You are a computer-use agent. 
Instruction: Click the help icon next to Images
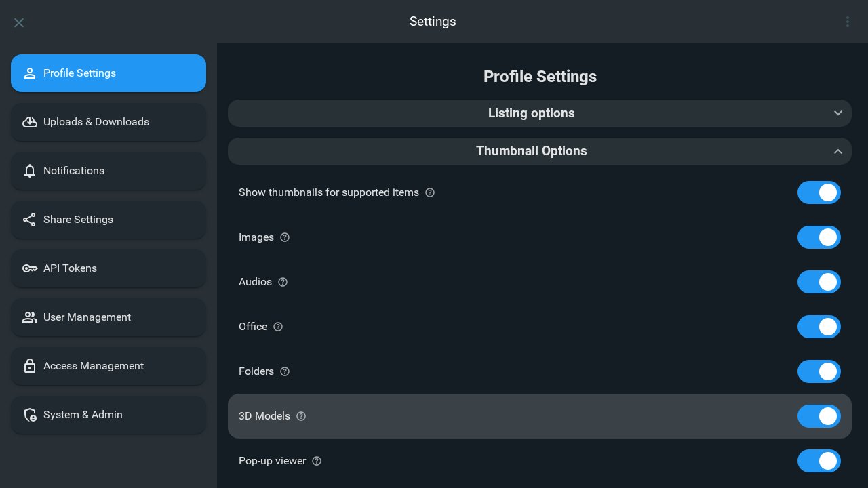click(285, 237)
